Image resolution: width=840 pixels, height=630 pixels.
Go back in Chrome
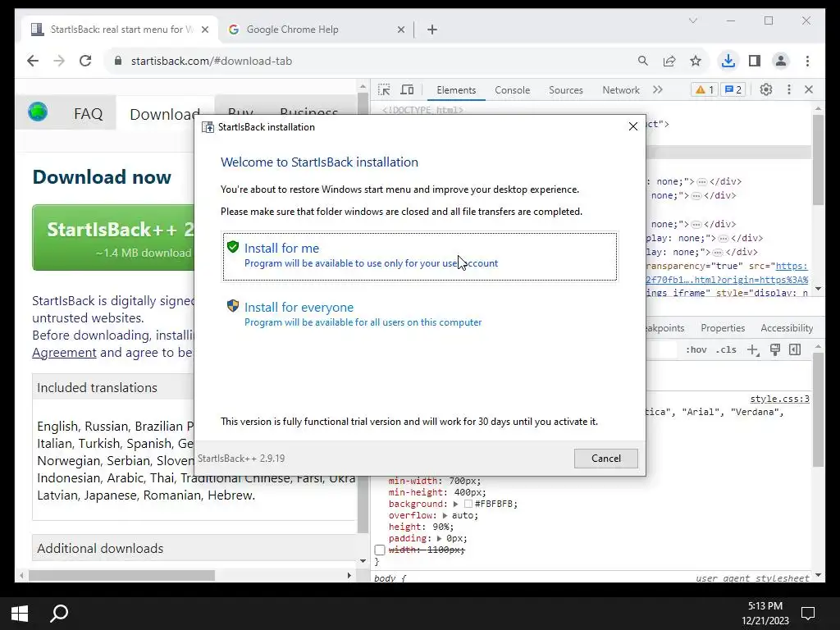click(33, 61)
